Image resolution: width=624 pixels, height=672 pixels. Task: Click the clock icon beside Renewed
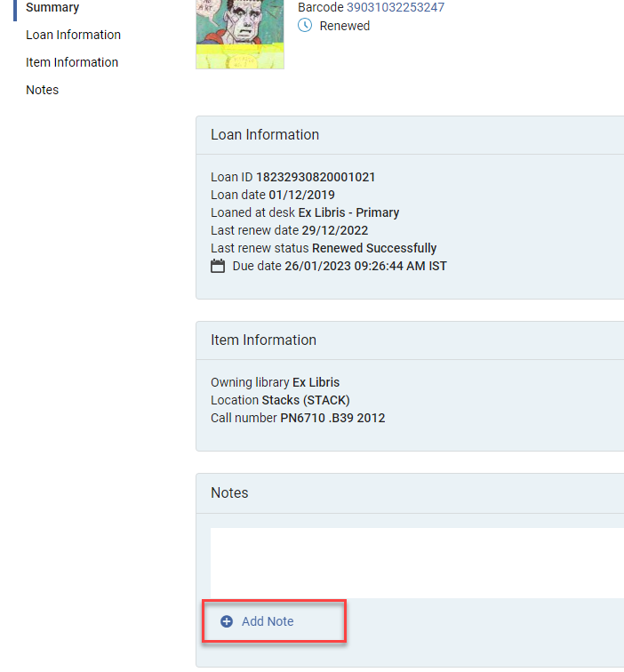tap(305, 26)
